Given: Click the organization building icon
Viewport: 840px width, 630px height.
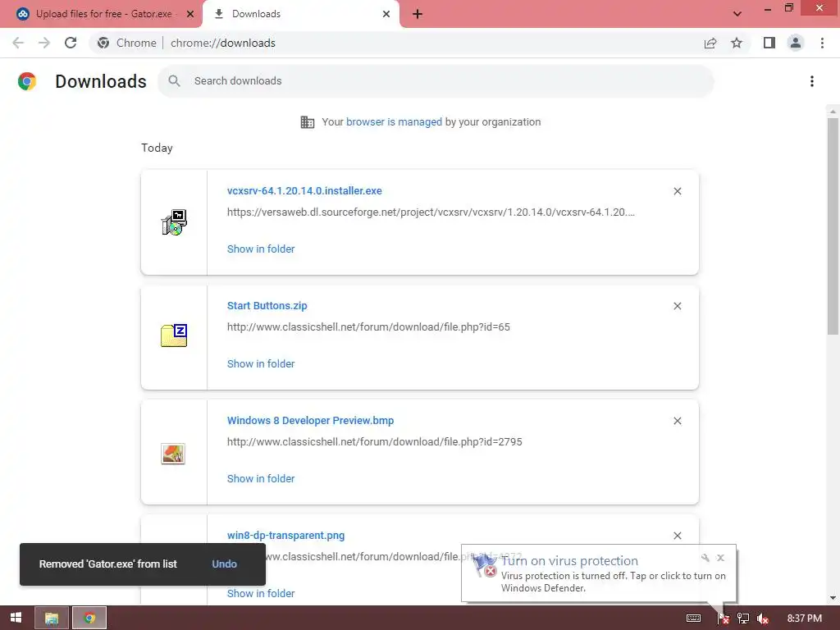Looking at the screenshot, I should click(308, 122).
